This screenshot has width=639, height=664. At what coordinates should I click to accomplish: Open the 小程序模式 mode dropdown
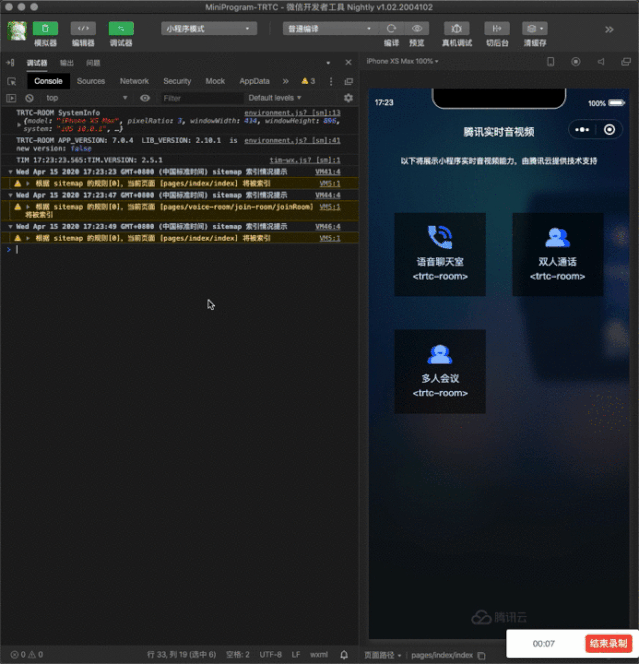(209, 29)
